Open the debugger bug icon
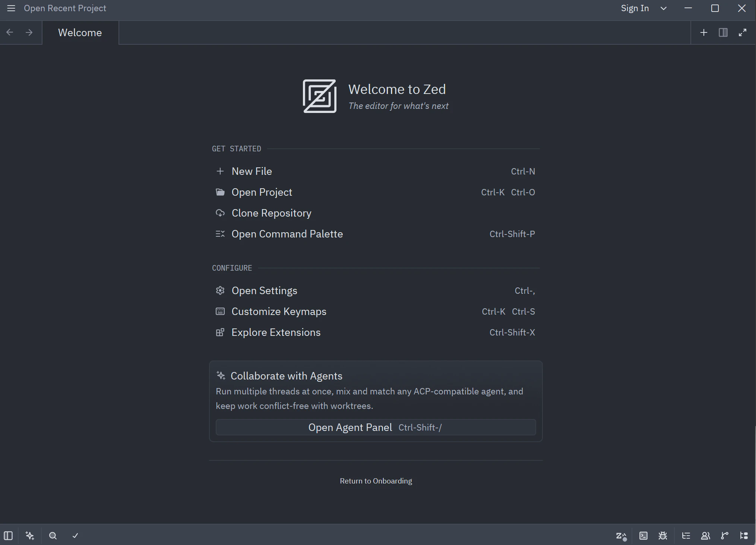The height and width of the screenshot is (545, 756). [x=663, y=536]
